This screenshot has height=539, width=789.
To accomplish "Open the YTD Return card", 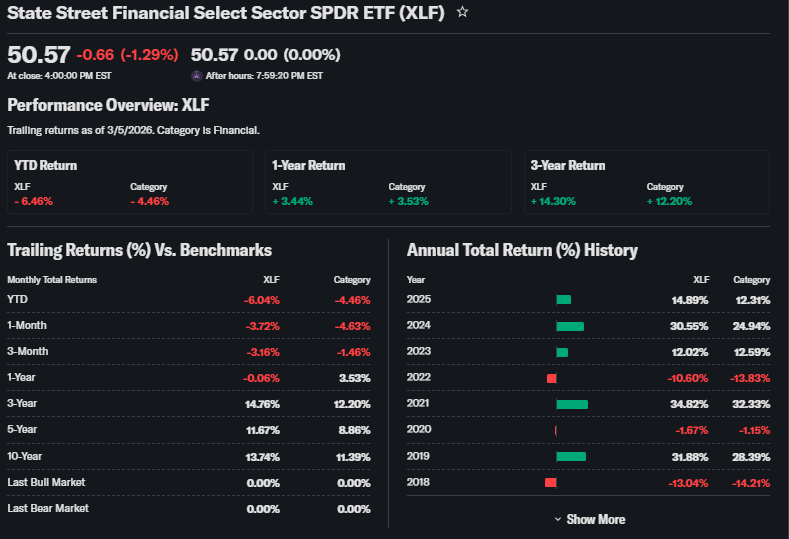I will (130, 181).
